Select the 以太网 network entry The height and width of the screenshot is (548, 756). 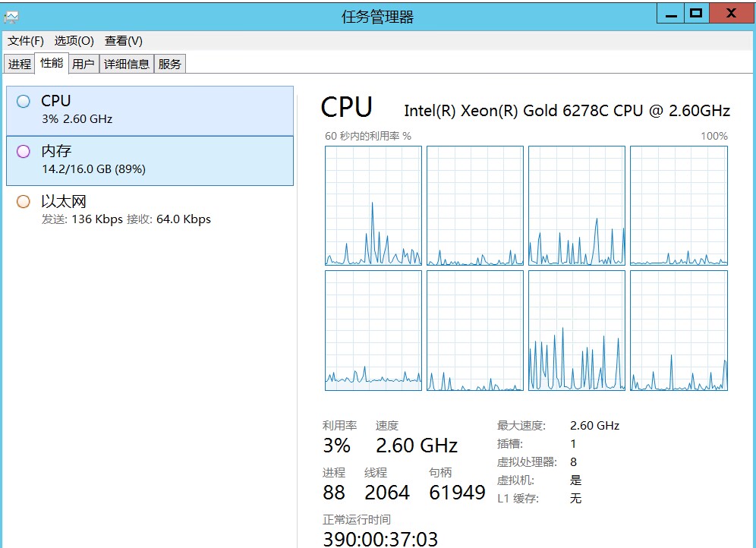click(x=150, y=210)
